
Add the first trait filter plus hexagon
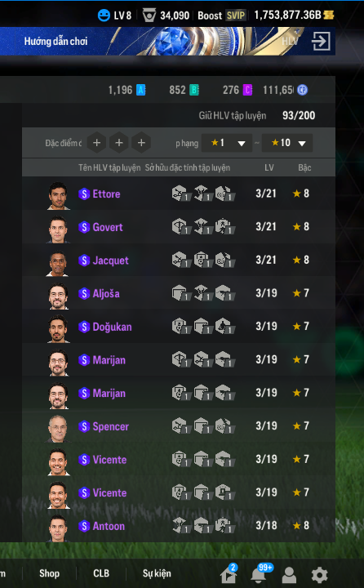click(97, 143)
